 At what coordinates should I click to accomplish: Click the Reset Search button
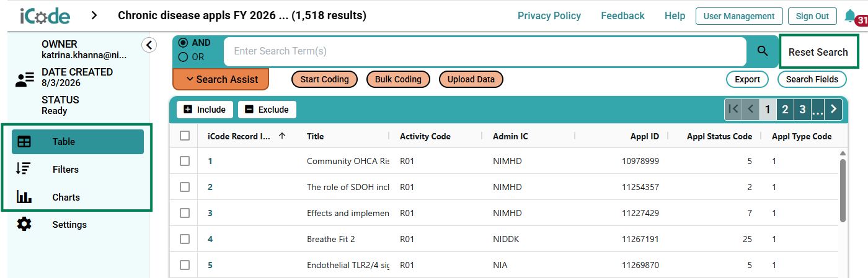(818, 52)
